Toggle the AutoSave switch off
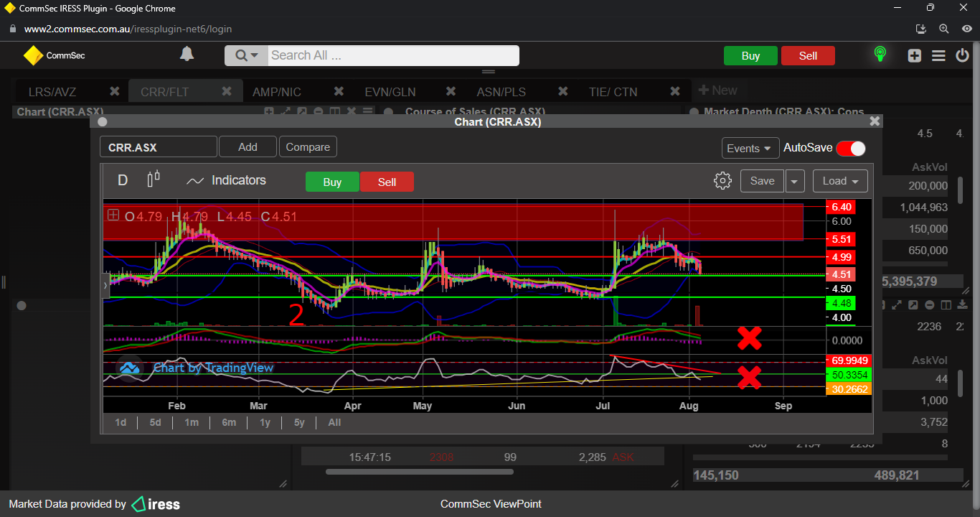980x517 pixels. tap(851, 148)
